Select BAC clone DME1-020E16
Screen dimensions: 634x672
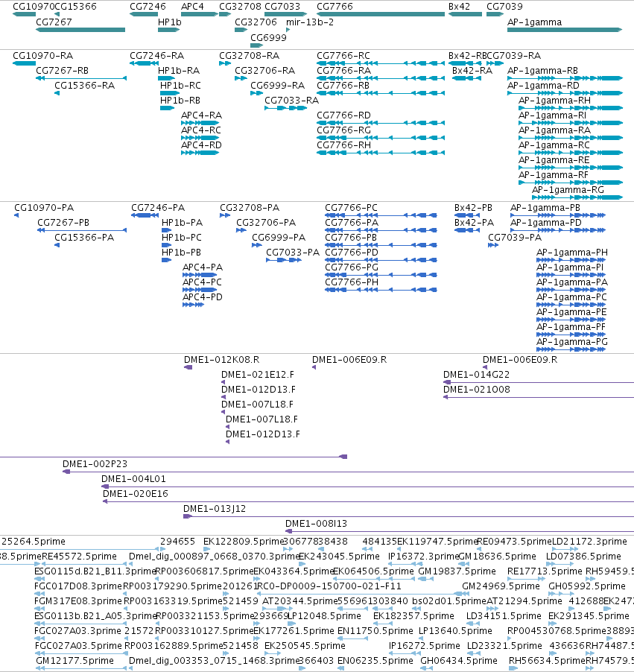(135, 494)
